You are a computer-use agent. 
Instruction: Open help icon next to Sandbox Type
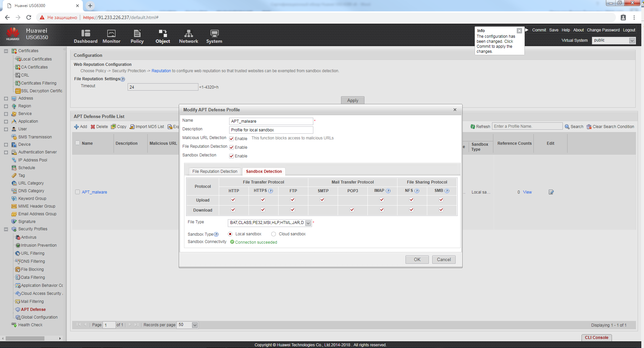tap(216, 234)
